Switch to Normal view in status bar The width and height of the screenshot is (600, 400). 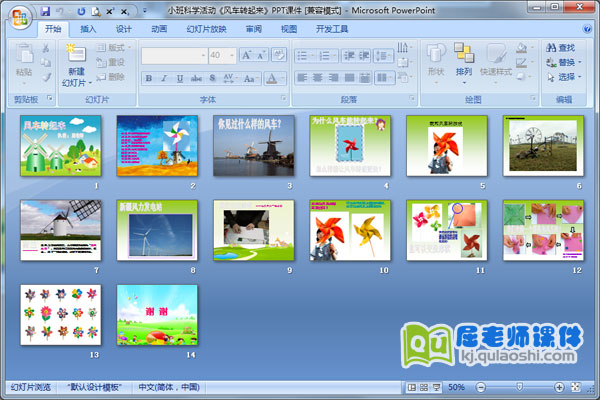coord(413,387)
